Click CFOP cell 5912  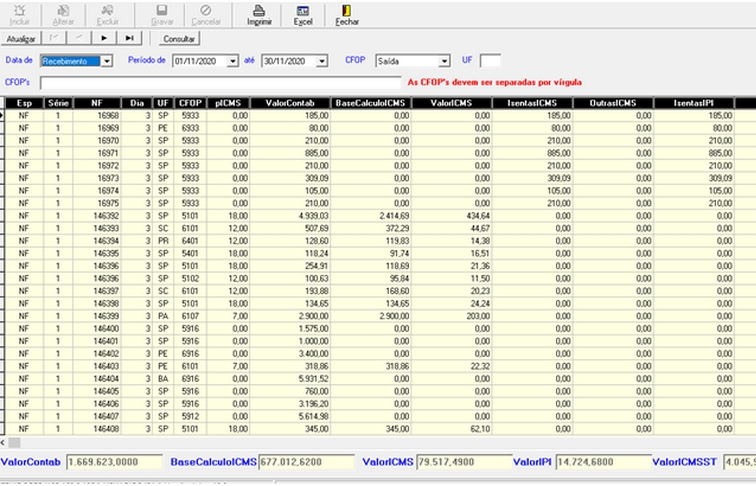(190, 417)
